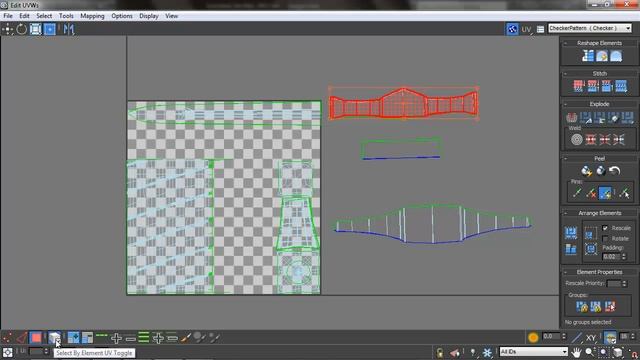Click the Pin Selected icon
640x360 pixels.
point(577,193)
